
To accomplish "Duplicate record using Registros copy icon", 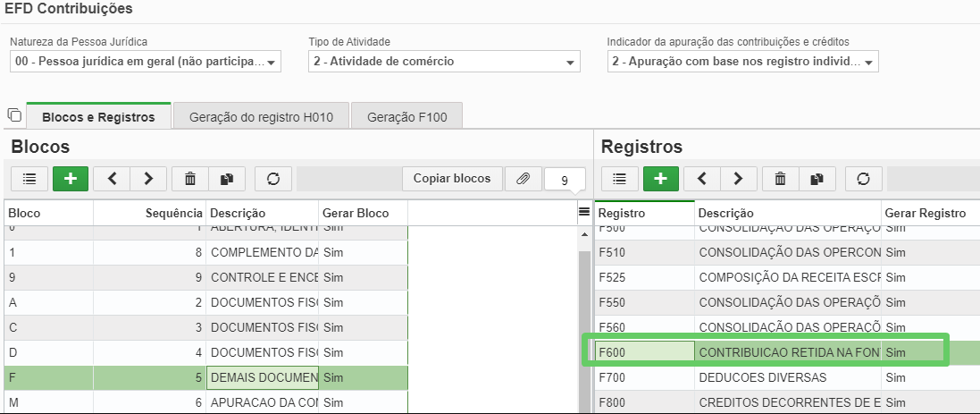I will point(817,179).
